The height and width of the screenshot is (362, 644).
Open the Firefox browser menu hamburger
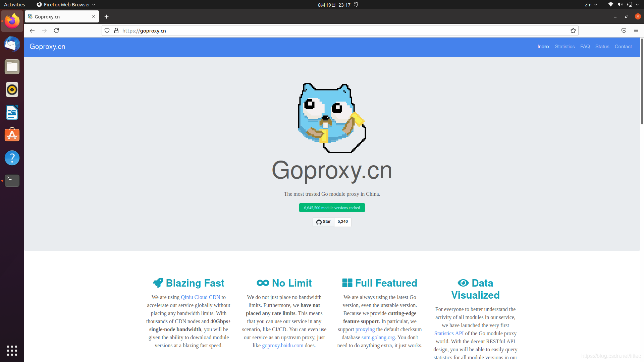(636, 30)
